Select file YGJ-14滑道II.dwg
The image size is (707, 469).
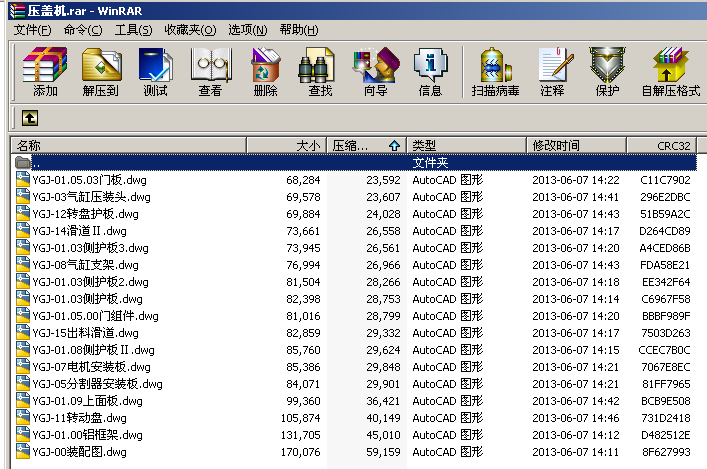pos(79,231)
